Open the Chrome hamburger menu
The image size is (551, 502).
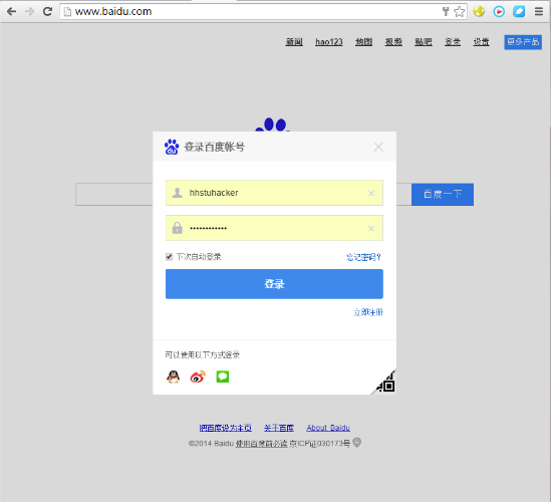(539, 12)
